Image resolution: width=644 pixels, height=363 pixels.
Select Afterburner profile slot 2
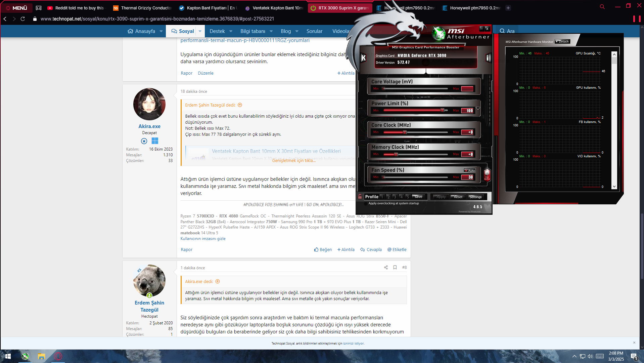[388, 197]
